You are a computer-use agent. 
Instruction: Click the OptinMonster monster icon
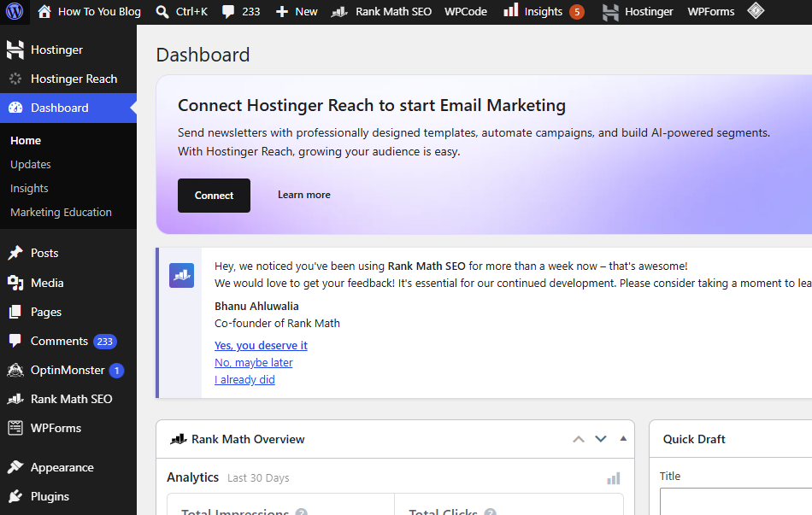coord(15,370)
